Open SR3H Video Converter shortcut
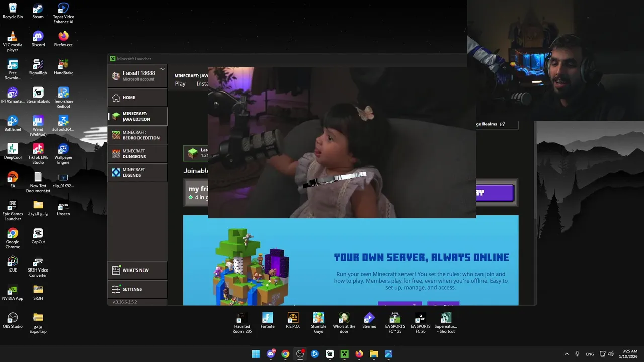The image size is (644, 362). pyautogui.click(x=38, y=266)
